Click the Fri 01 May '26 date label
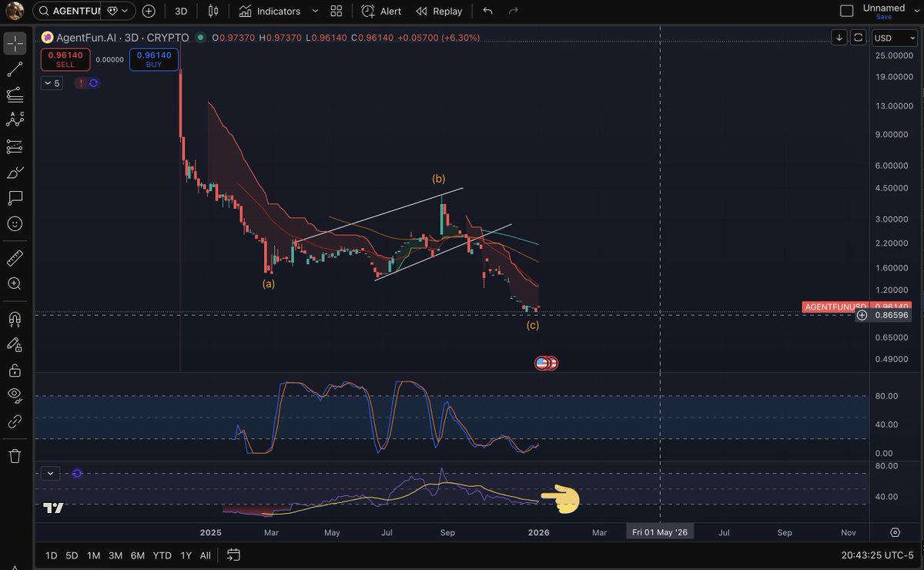The width and height of the screenshot is (924, 570). coord(660,532)
